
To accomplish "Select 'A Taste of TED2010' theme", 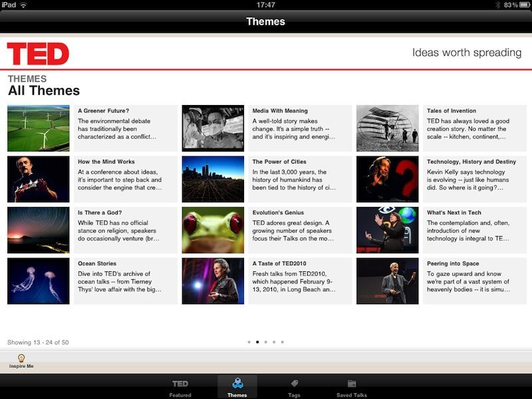I will [x=282, y=263].
